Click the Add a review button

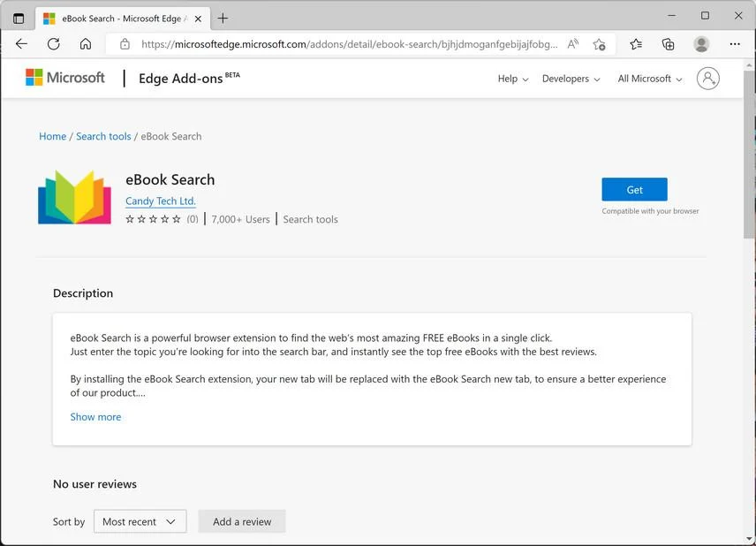242,521
